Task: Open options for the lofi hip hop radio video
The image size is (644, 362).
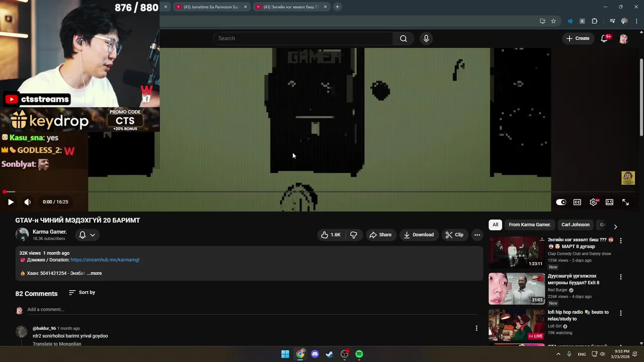Action: tap(621, 313)
